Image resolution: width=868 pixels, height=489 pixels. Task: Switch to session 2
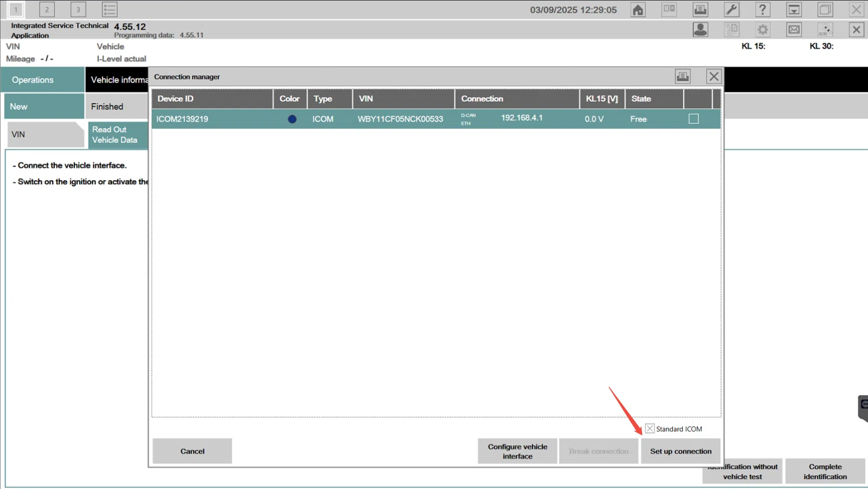pyautogui.click(x=47, y=10)
